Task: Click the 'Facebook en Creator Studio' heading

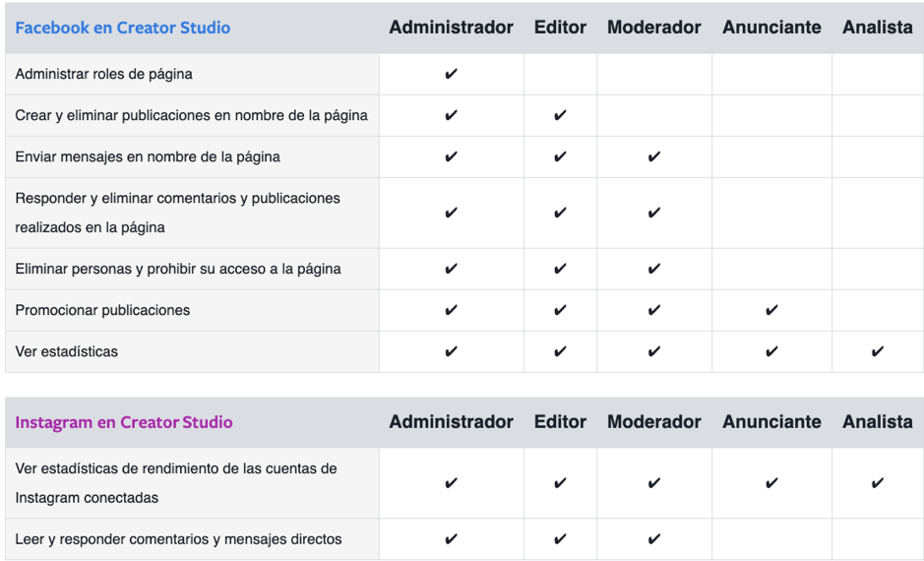Action: point(123,28)
